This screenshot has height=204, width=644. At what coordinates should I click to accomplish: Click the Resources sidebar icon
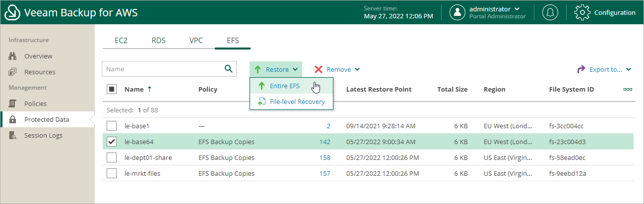tap(13, 72)
